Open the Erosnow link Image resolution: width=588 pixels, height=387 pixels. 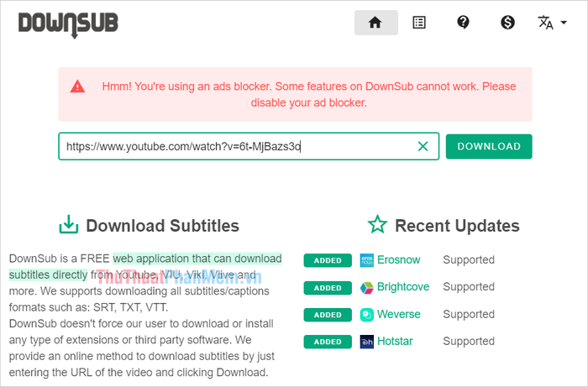pos(398,259)
